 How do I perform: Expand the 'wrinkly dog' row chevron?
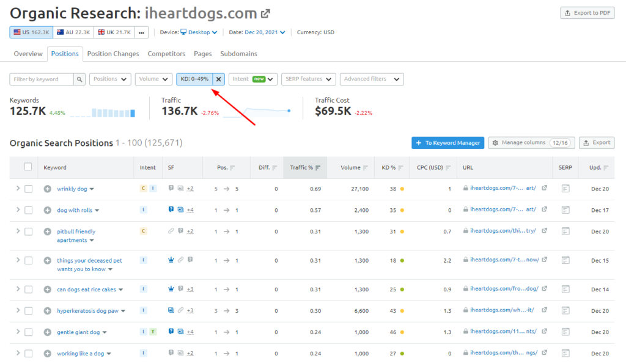tap(18, 188)
